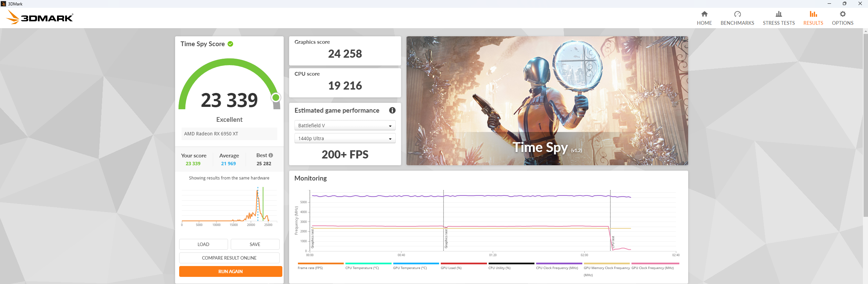Click the LOAD button
Image resolution: width=868 pixels, height=284 pixels.
point(203,244)
